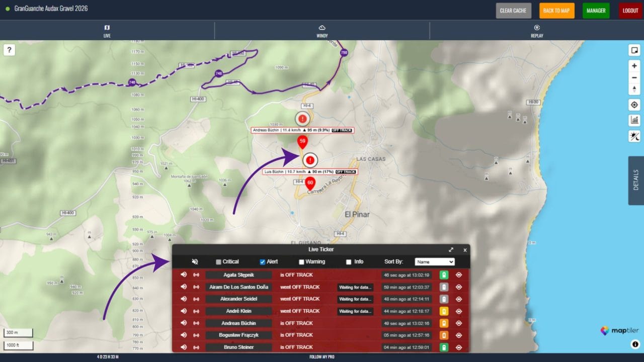The height and width of the screenshot is (362, 644).
Task: Open the help question mark button
Action: [x=10, y=50]
